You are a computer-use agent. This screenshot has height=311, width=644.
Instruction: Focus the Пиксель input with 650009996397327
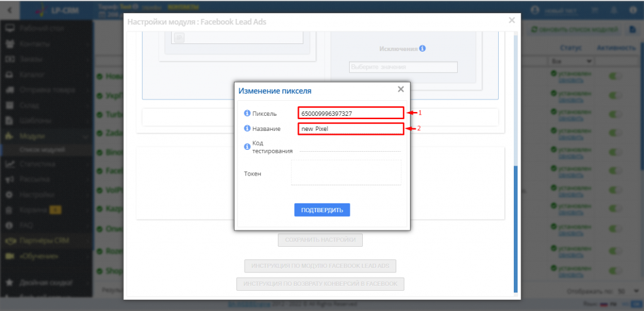coord(351,113)
